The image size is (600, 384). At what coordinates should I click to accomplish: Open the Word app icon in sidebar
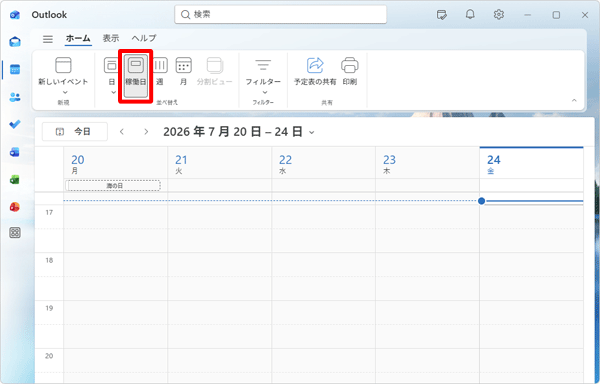[15, 152]
